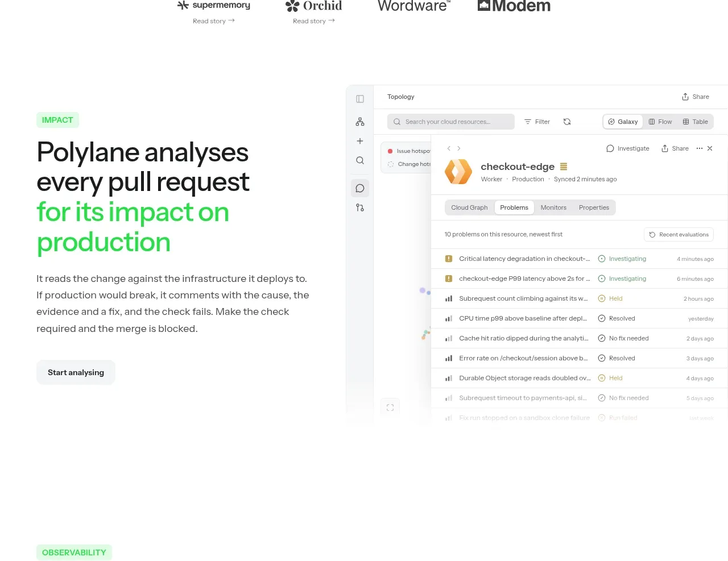Select the chat bubble icon in sidebar
The image size is (728, 561).
(x=360, y=188)
